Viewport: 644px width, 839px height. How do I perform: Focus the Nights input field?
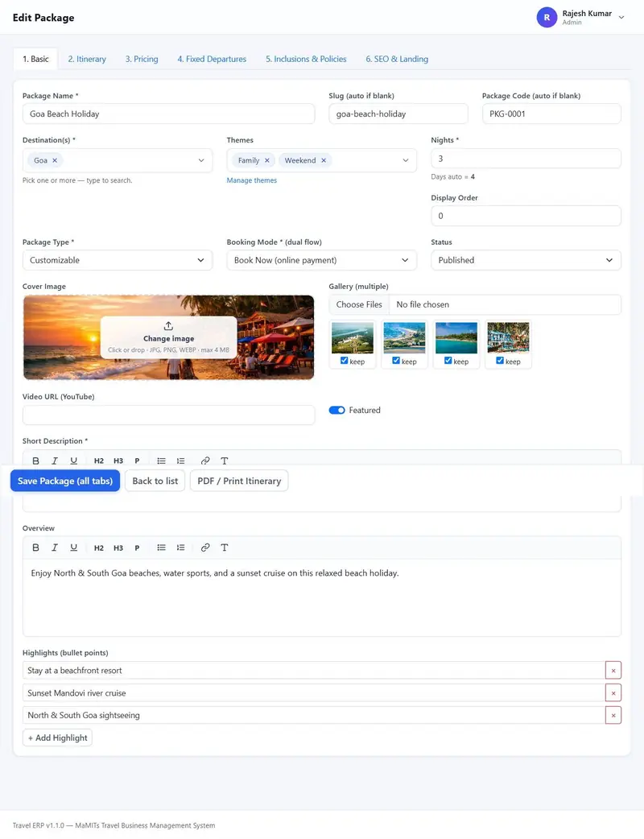[526, 159]
